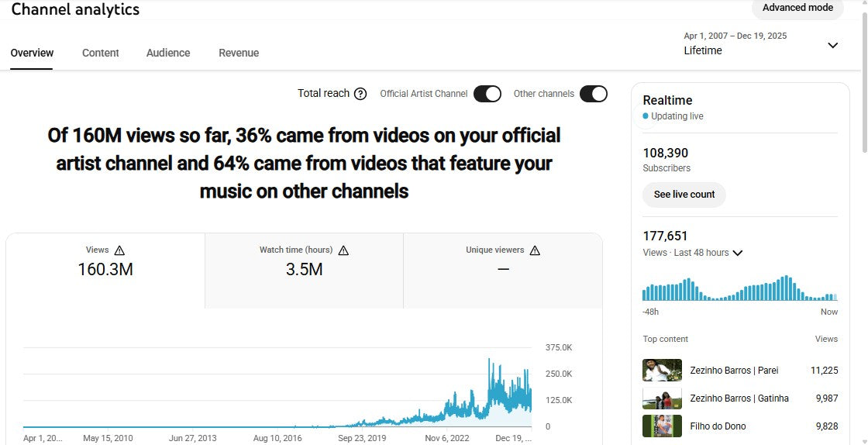
Task: Click the Total reach help question icon
Action: click(360, 94)
